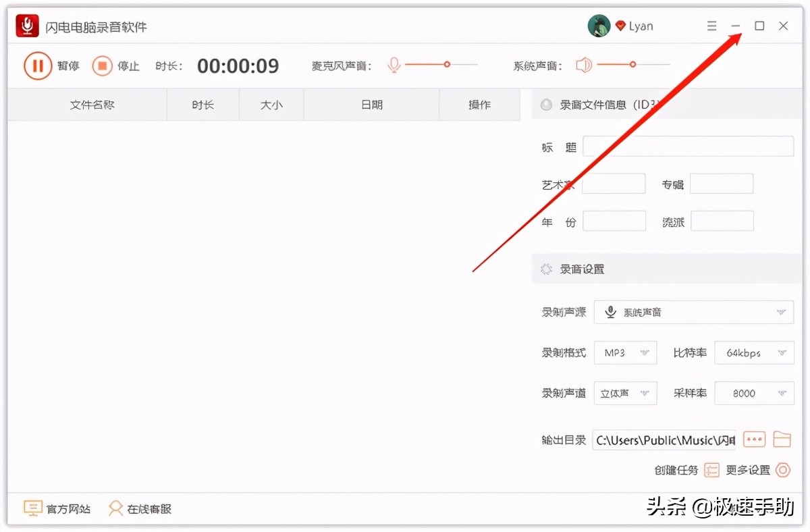Screen dimensions: 810x532
Task: Contact 在线客服 customer service
Action: (115, 508)
